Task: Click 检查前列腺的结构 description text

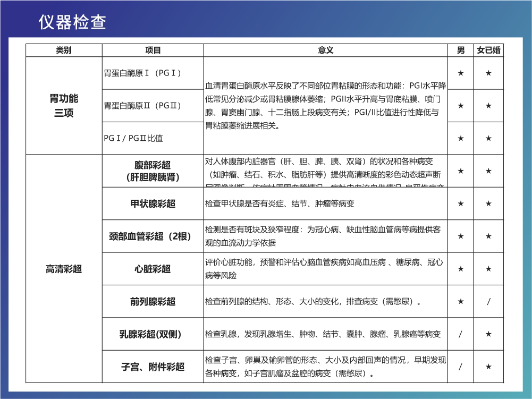Action: (314, 301)
